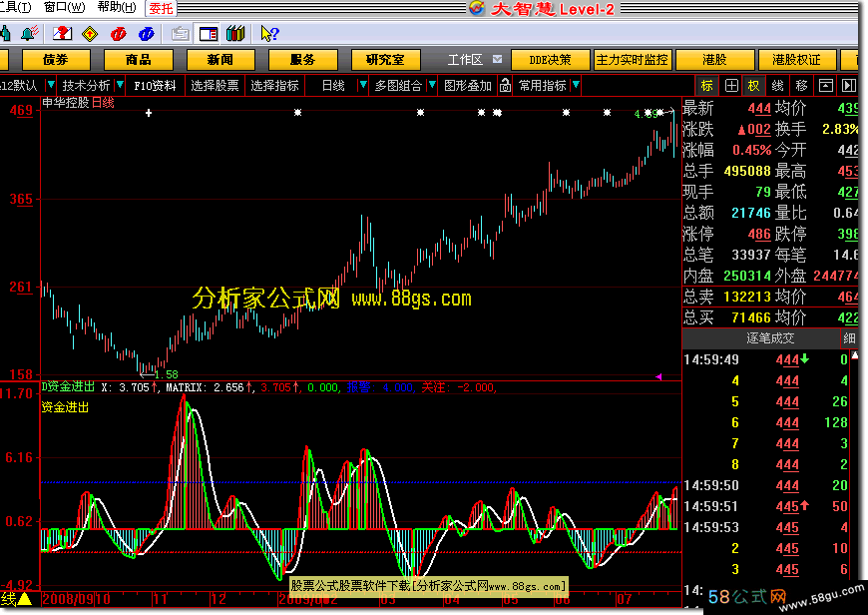
Task: Click the 港股权证 button
Action: click(796, 60)
